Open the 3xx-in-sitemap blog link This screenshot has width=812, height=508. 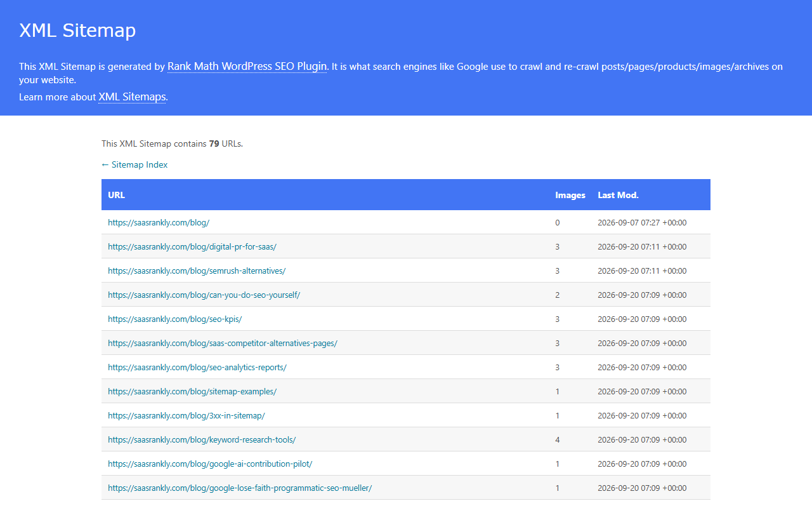coord(187,415)
